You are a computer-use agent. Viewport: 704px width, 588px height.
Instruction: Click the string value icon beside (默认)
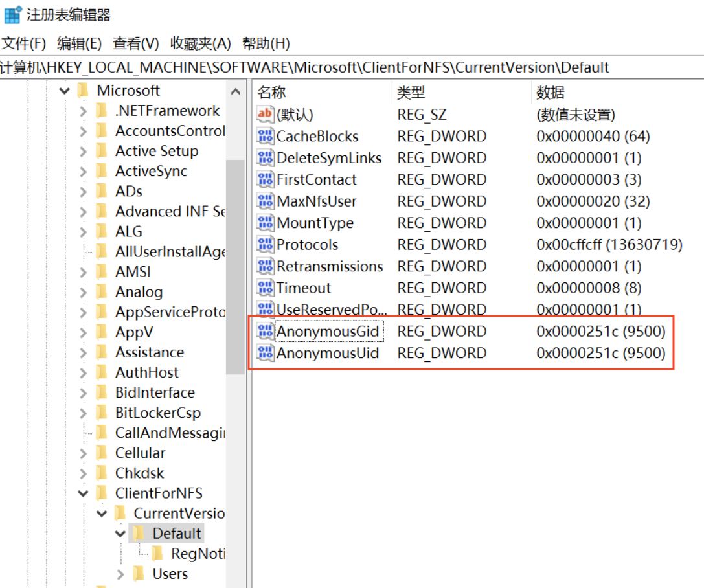point(266,115)
